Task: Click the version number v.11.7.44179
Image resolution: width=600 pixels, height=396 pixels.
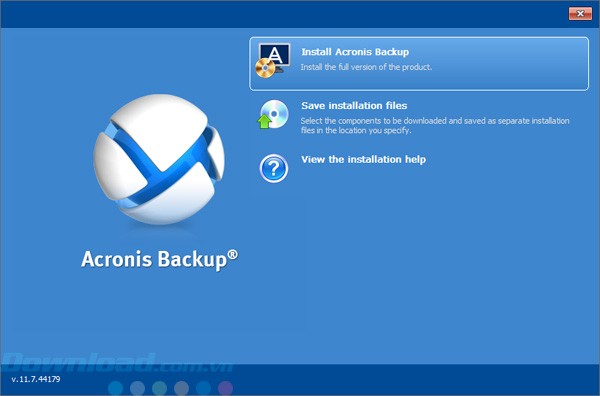Action: tap(36, 379)
